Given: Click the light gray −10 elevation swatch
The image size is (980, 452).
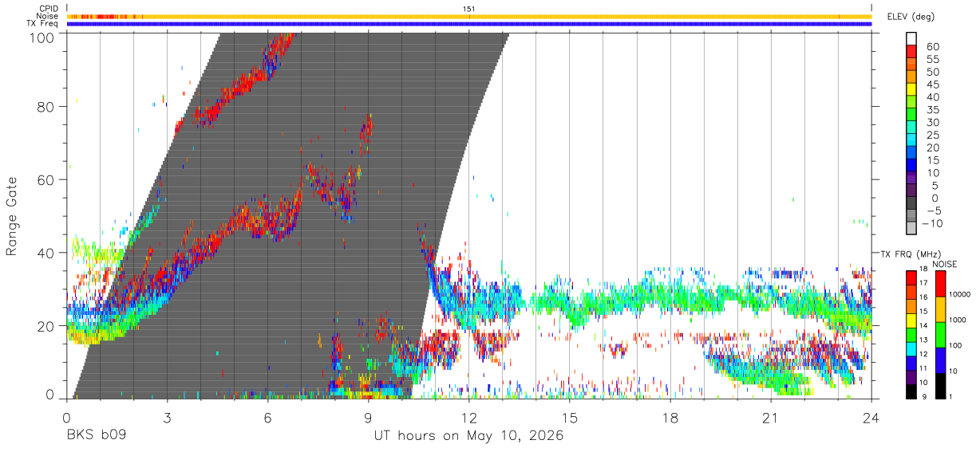Looking at the screenshot, I should pos(911,228).
